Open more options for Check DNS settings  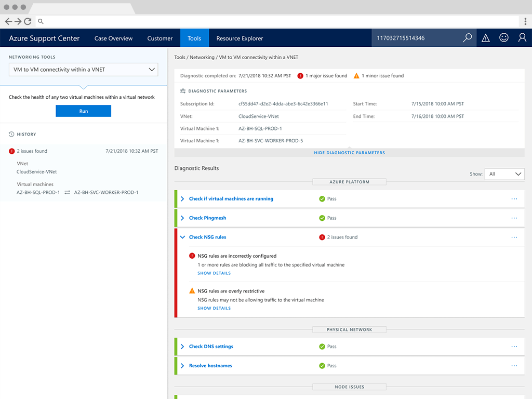pyautogui.click(x=514, y=347)
